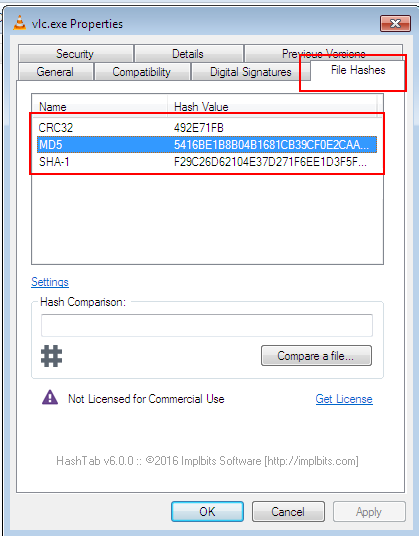
Task: Switch to the Previous Versions tab
Action: point(323,53)
